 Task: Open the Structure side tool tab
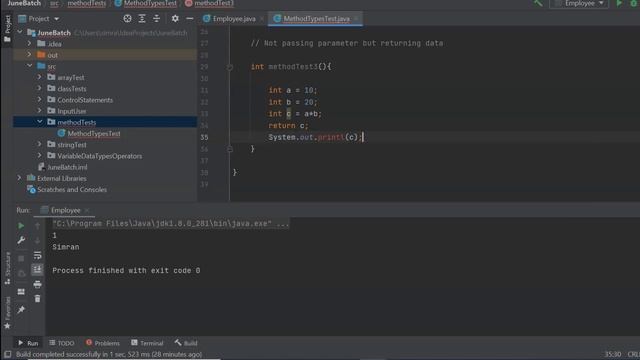click(7, 268)
